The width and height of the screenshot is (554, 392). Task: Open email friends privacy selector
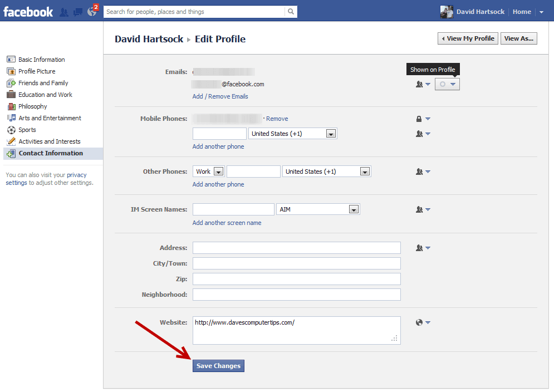(423, 84)
